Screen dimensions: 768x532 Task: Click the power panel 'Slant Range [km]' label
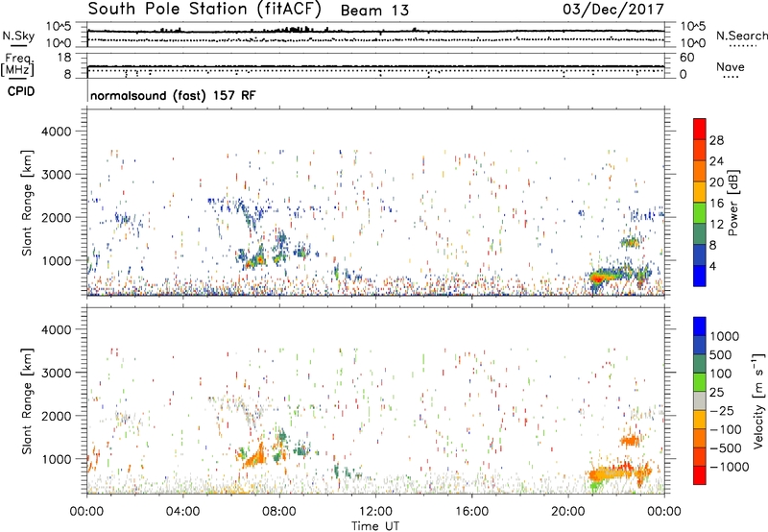coord(27,203)
